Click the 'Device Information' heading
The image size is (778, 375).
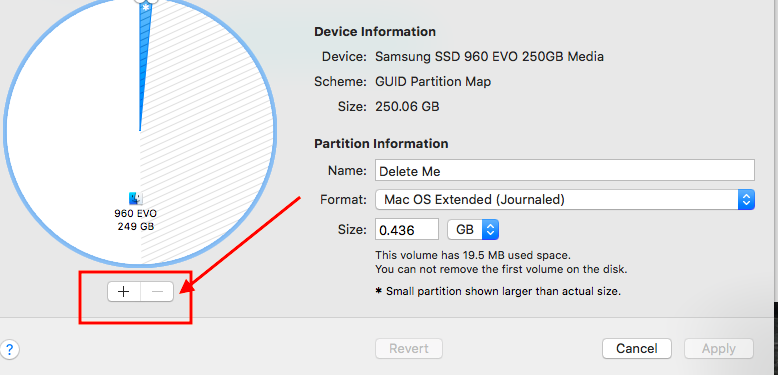click(375, 32)
